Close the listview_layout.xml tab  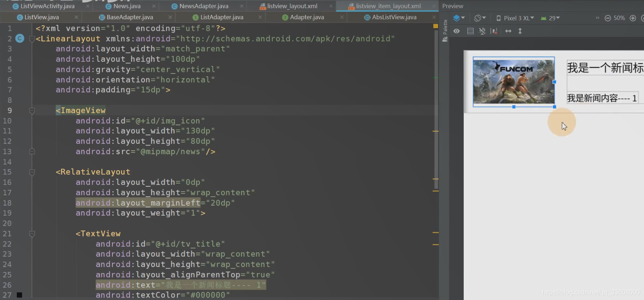[331, 6]
